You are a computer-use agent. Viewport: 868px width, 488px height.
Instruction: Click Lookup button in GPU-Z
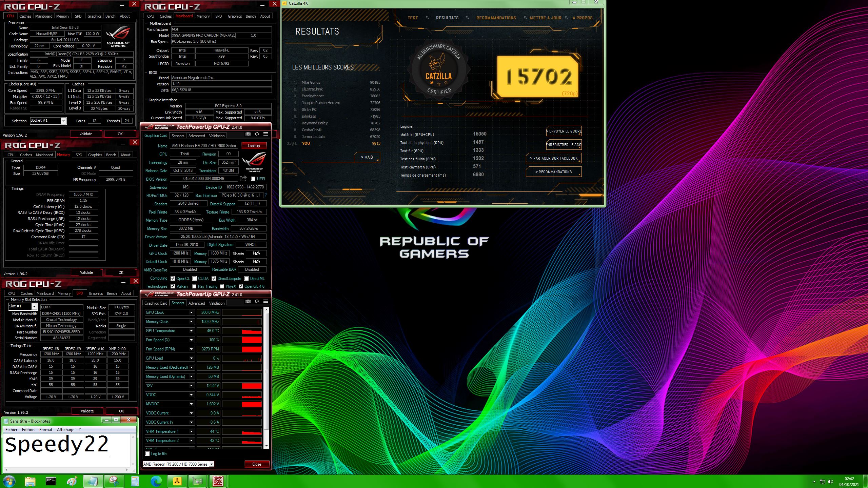pyautogui.click(x=254, y=146)
